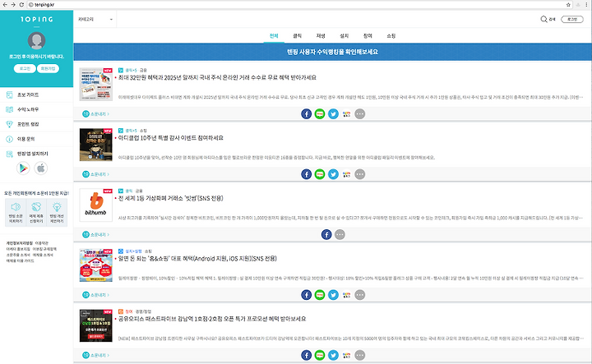This screenshot has width=592, height=364.
Task: Tweet the 아디클럽 10주년 event
Action: click(x=333, y=174)
